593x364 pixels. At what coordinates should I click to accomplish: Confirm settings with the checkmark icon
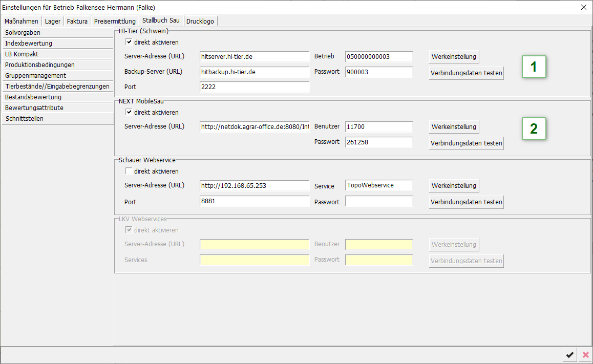pyautogui.click(x=569, y=355)
